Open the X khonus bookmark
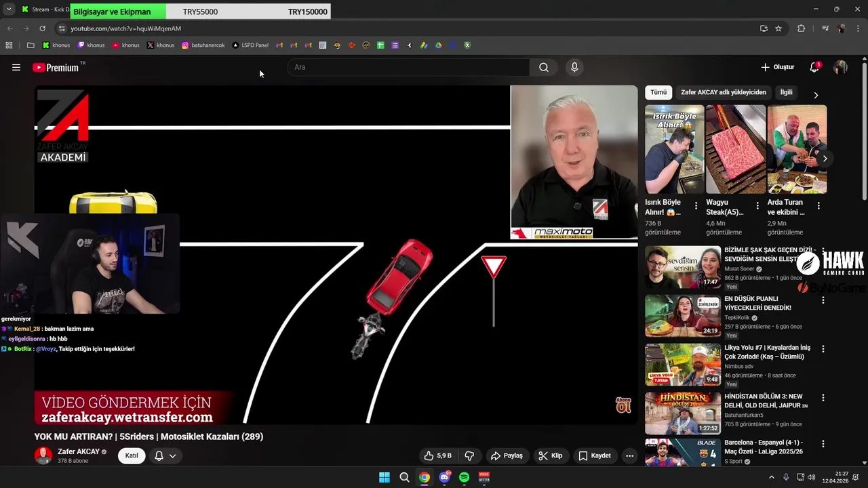This screenshot has height=488, width=868. click(x=160, y=45)
